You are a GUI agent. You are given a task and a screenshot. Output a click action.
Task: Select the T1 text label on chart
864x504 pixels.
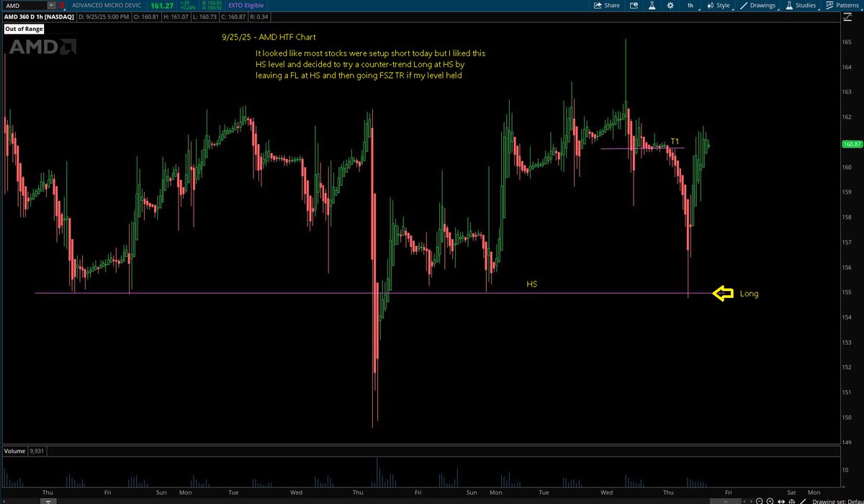[675, 141]
